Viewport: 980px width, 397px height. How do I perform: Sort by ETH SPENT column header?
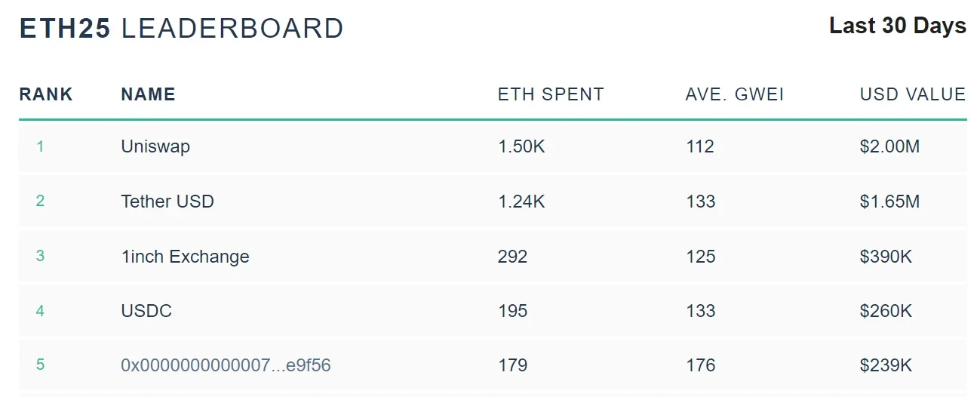click(x=551, y=94)
